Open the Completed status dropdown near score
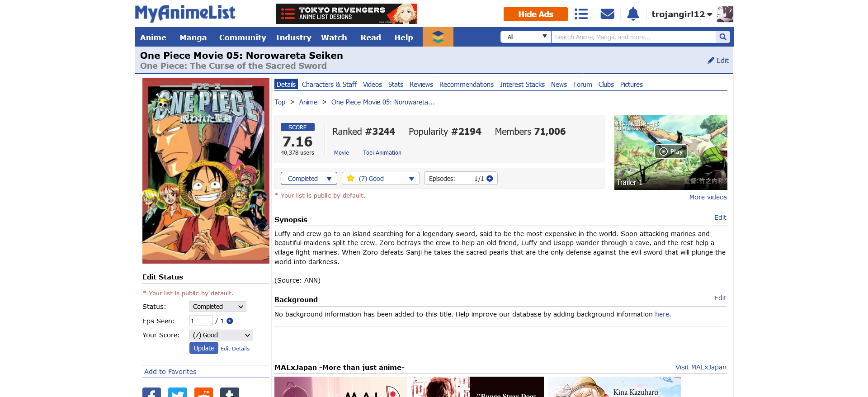Screen dimensions: 868x397 tap(309, 179)
